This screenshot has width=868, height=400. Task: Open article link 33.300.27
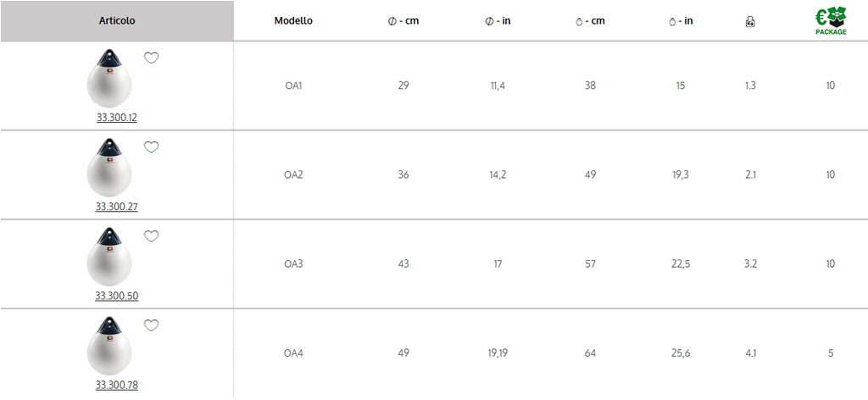[x=116, y=207]
